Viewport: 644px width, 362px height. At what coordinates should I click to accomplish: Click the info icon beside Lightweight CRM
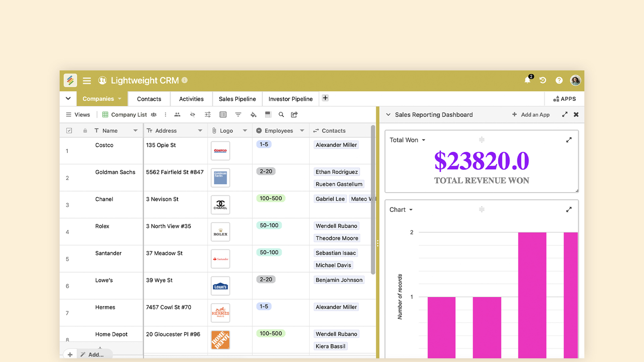click(x=185, y=80)
